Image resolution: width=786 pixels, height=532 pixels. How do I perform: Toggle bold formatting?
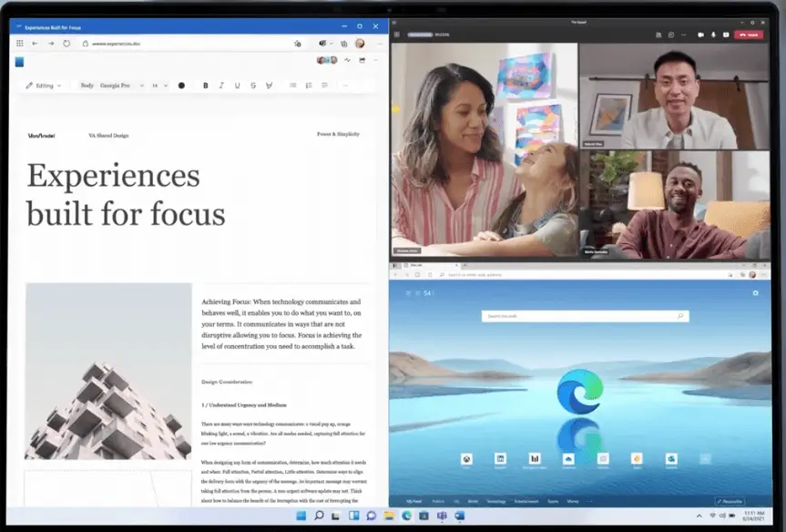click(x=206, y=86)
